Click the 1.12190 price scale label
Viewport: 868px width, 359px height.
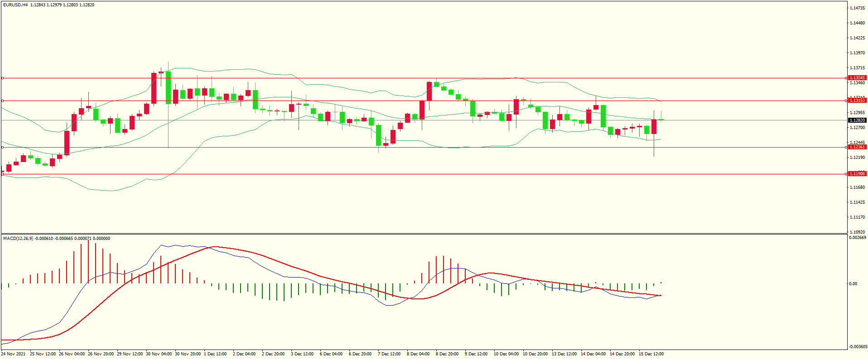pyautogui.click(x=857, y=158)
